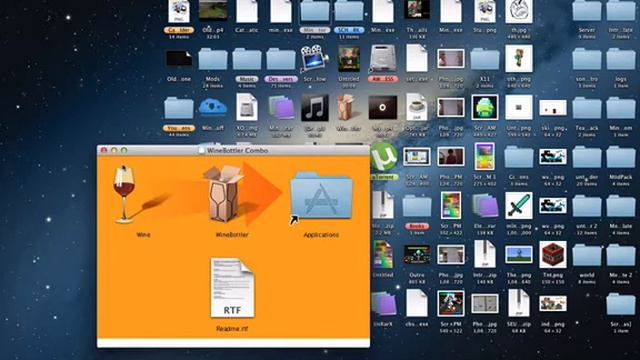640x360 pixels.
Task: Open the Gr…ons folder with 3 items
Action: 519,158
